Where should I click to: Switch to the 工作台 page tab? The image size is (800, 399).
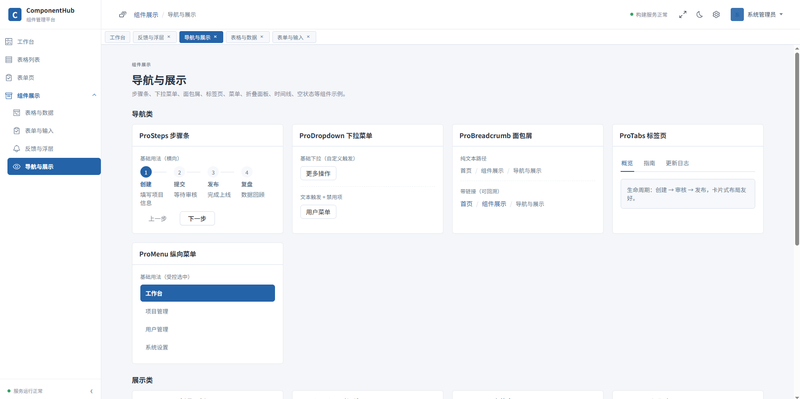pyautogui.click(x=117, y=37)
